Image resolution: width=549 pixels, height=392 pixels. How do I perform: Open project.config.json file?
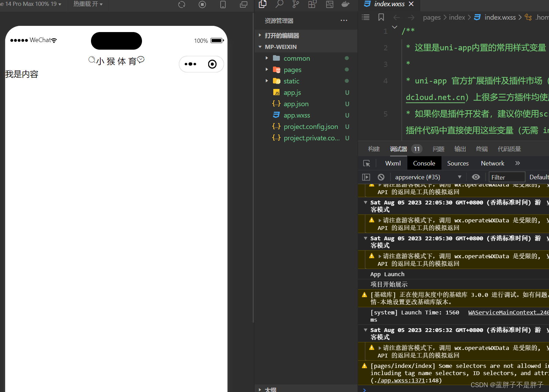[311, 127]
